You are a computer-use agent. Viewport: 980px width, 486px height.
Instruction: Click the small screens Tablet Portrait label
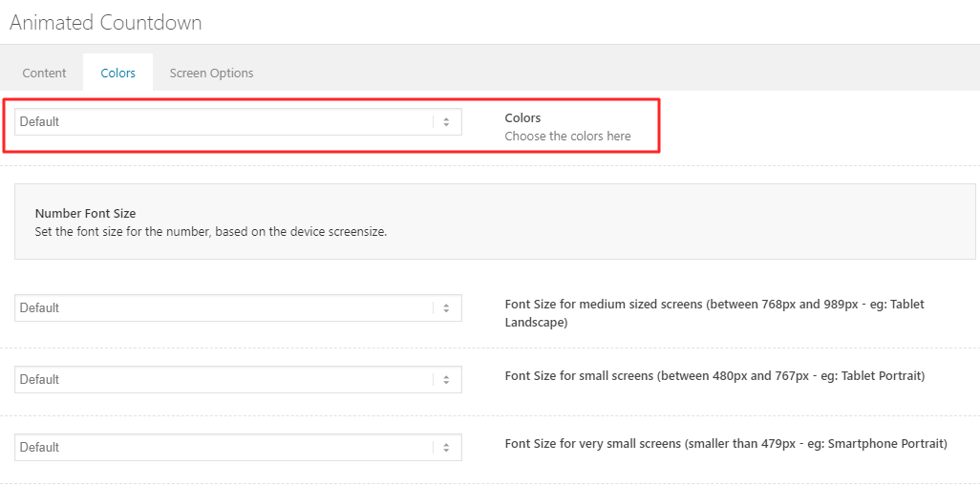click(714, 376)
